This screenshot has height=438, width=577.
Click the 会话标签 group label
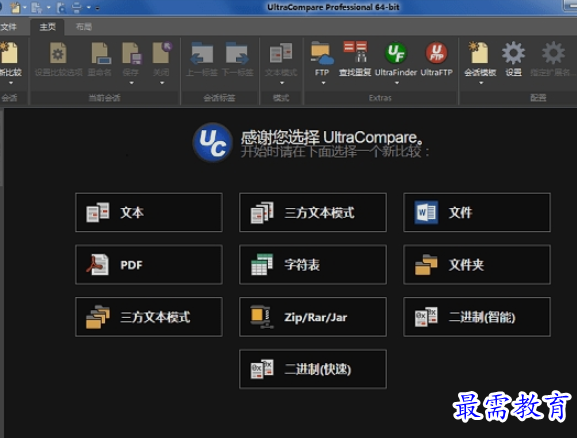pyautogui.click(x=219, y=98)
